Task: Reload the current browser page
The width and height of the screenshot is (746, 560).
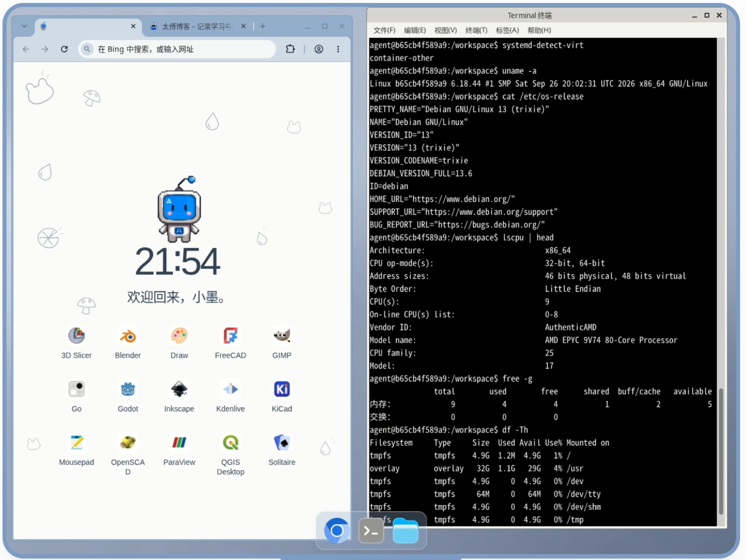Action: (64, 49)
